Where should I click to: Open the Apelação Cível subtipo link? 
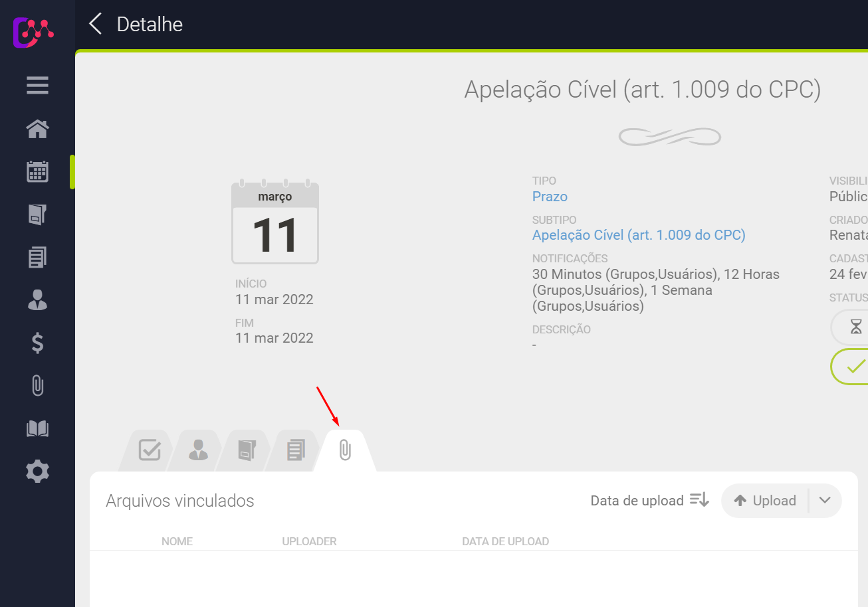coord(638,235)
